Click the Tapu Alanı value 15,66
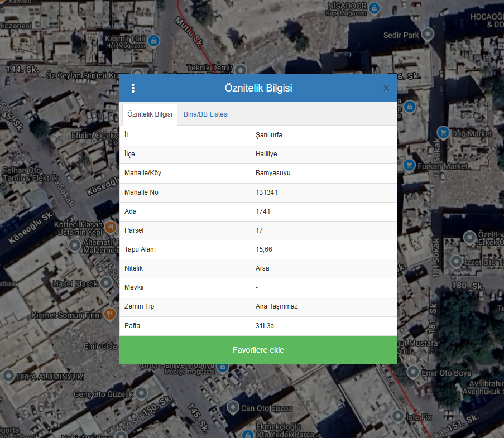The image size is (504, 438). coord(264,249)
